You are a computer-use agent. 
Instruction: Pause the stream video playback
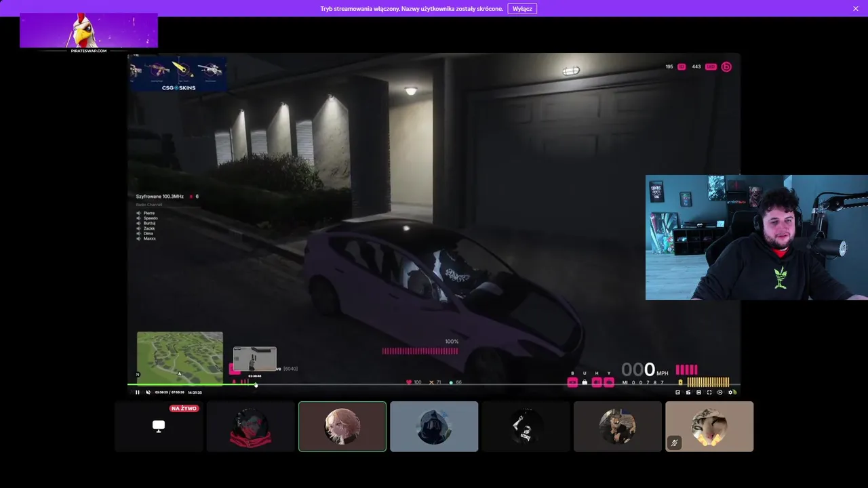coord(137,392)
